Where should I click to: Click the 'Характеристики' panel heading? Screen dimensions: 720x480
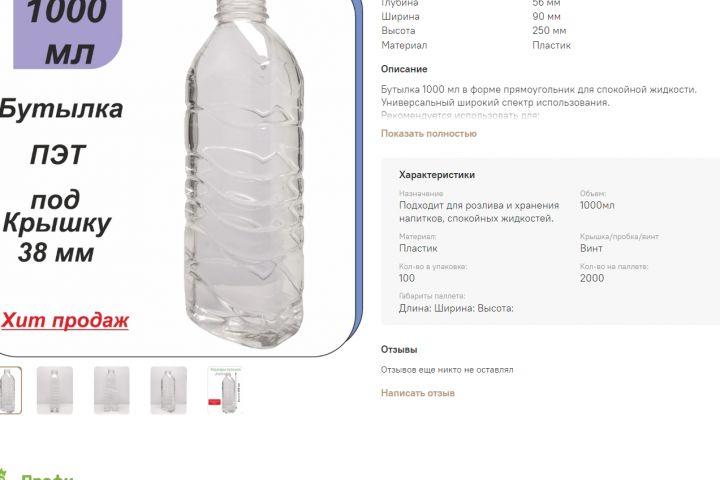(437, 175)
